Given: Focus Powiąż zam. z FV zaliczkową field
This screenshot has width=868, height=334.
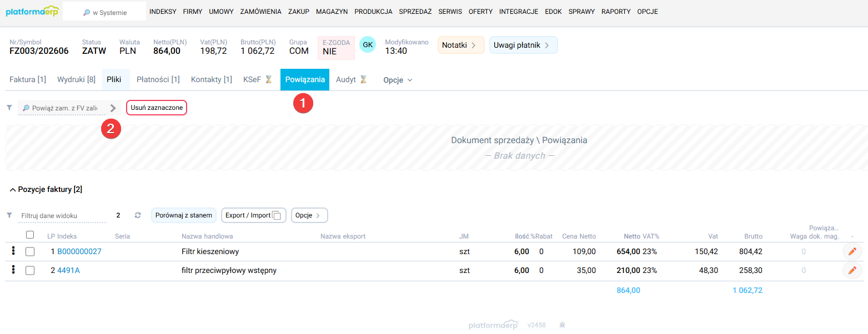Looking at the screenshot, I should coord(62,108).
